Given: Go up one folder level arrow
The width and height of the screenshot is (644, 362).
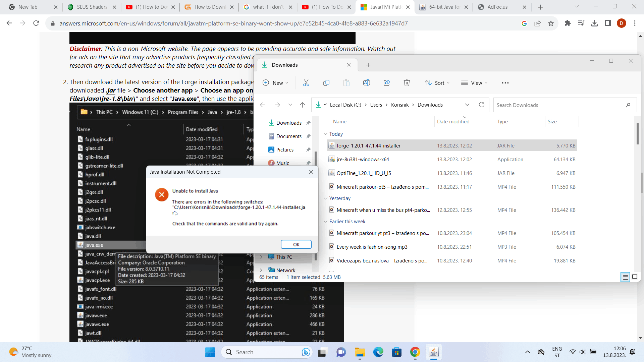Looking at the screenshot, I should tap(302, 105).
